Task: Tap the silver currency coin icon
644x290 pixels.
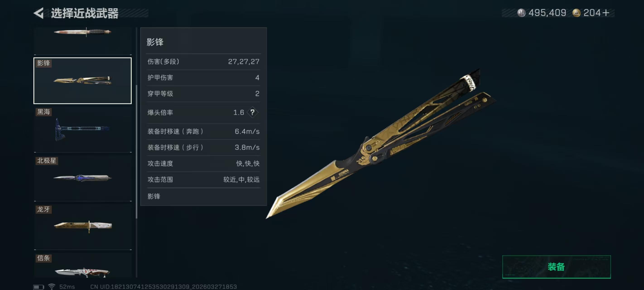Action: point(521,13)
